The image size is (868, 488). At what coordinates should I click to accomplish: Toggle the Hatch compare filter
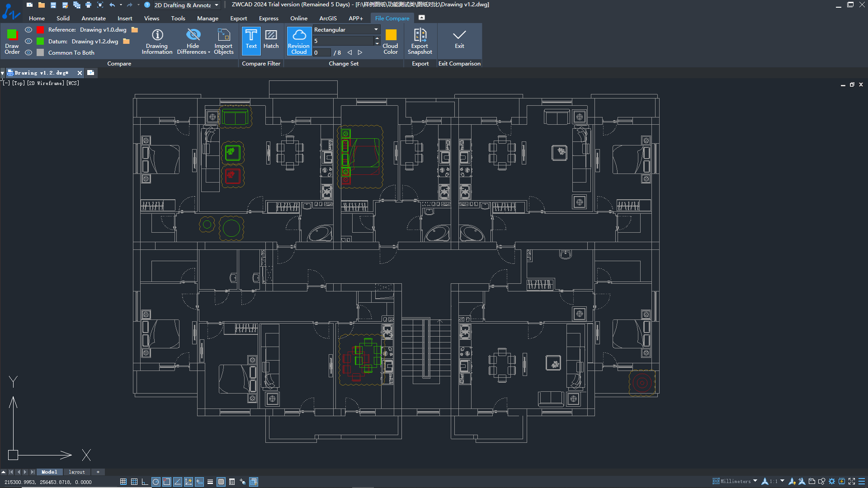[x=271, y=41]
